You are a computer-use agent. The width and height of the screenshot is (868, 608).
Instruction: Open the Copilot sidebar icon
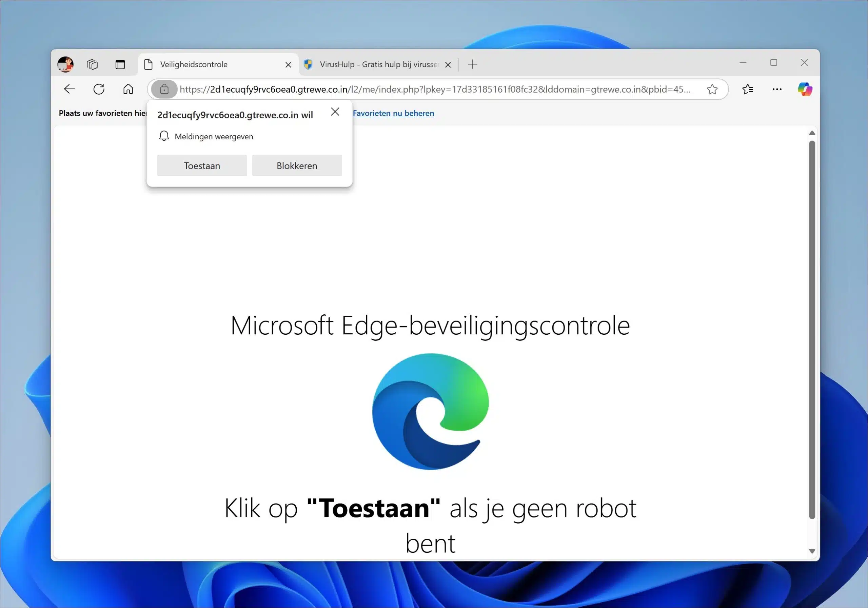click(x=805, y=89)
